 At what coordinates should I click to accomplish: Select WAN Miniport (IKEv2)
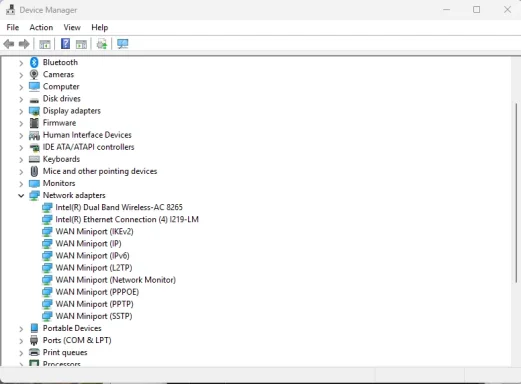tap(94, 231)
